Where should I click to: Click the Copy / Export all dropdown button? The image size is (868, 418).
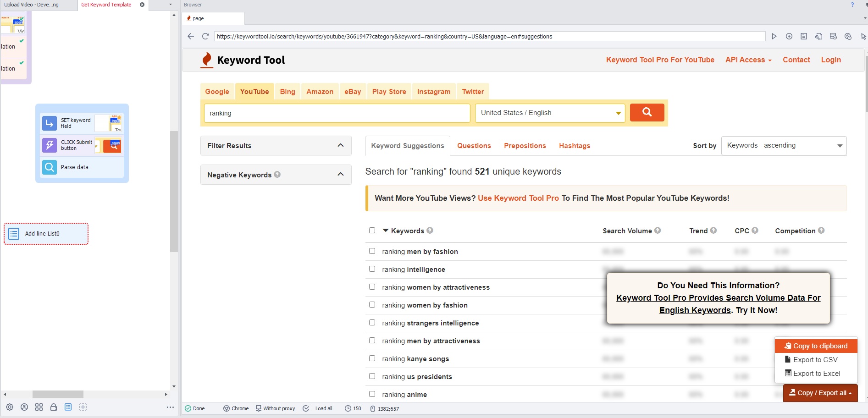pos(820,393)
